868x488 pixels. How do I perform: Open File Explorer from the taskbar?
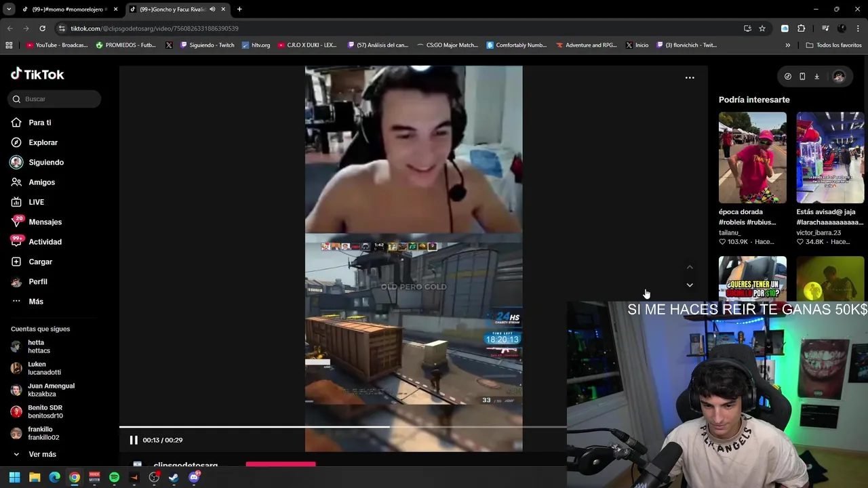[35, 478]
